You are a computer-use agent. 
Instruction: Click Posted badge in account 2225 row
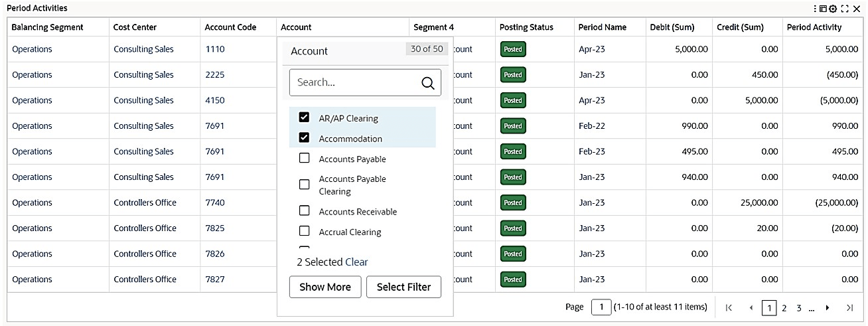point(513,75)
